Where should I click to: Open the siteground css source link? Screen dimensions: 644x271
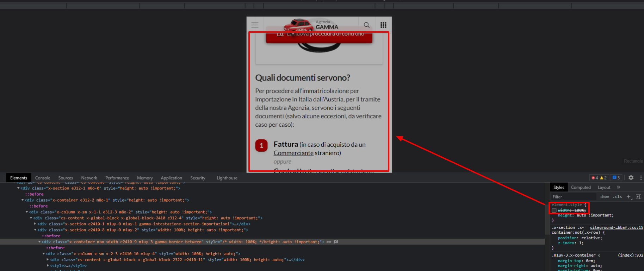(x=616, y=227)
